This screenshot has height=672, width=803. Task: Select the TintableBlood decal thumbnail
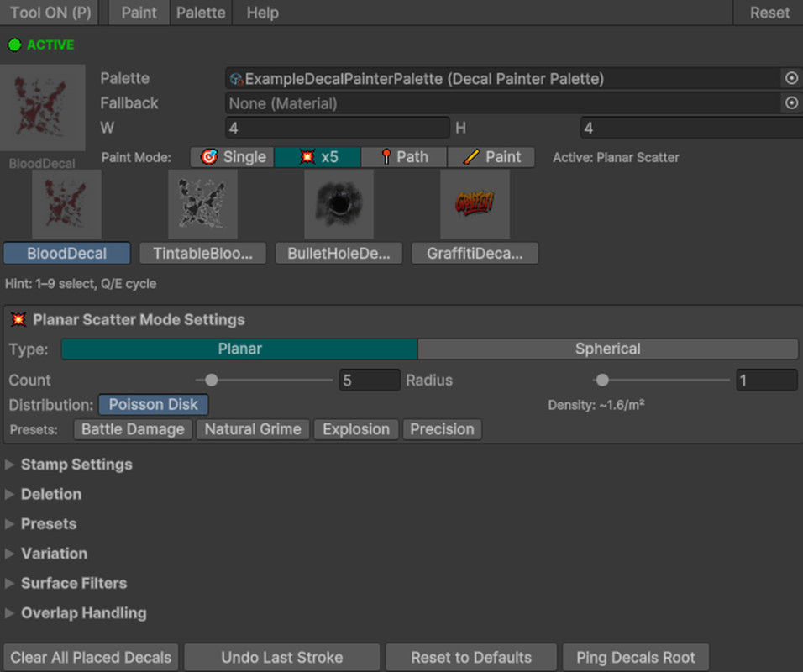click(x=202, y=204)
